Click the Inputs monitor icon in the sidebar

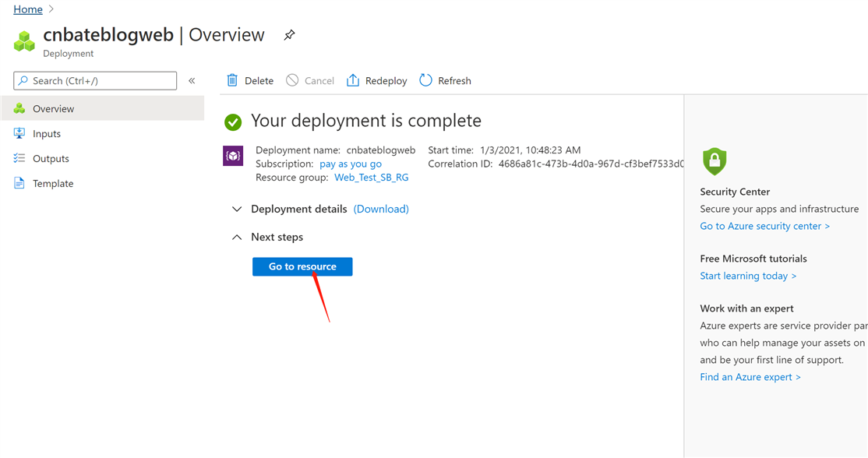[19, 133]
